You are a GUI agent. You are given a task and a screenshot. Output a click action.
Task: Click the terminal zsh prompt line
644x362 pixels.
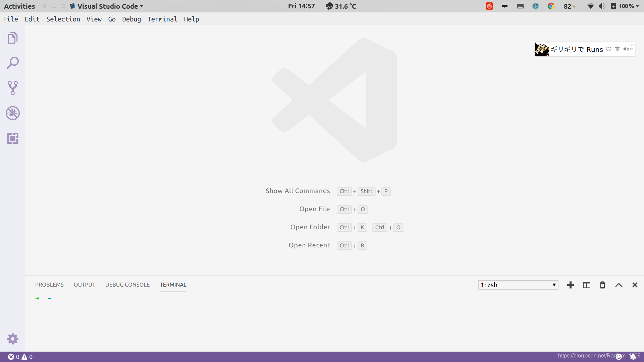[x=44, y=298]
